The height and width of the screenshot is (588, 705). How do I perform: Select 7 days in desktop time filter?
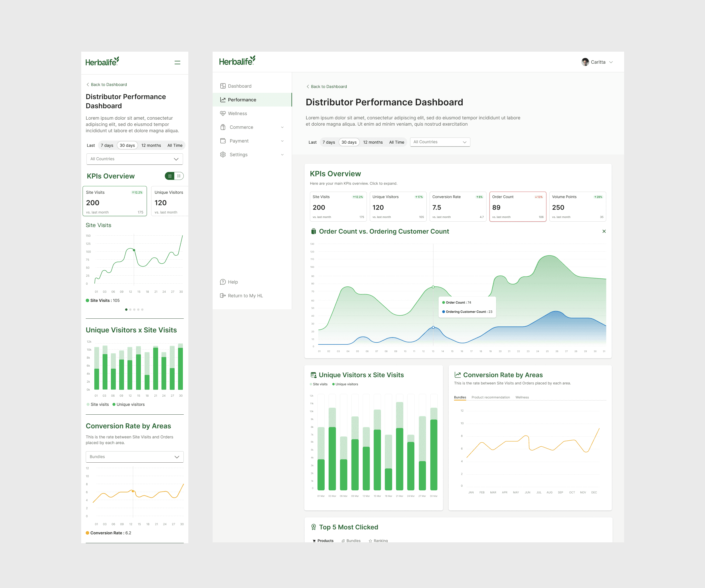point(329,142)
